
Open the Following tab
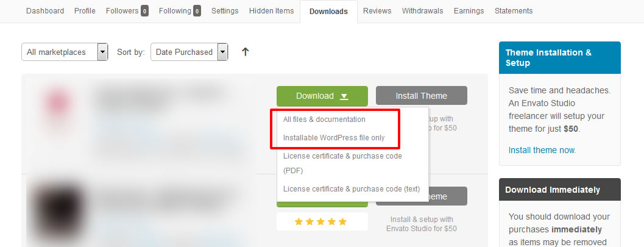(x=180, y=11)
